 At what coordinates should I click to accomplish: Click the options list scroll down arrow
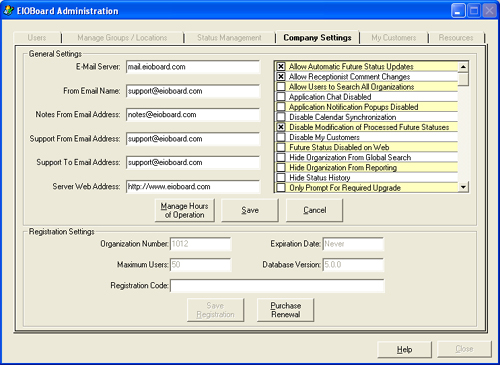tap(463, 187)
